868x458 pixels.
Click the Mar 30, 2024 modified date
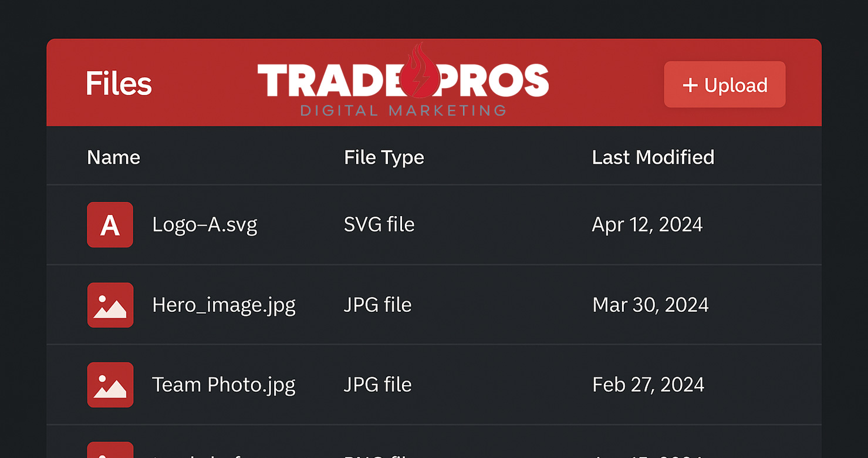tap(650, 305)
